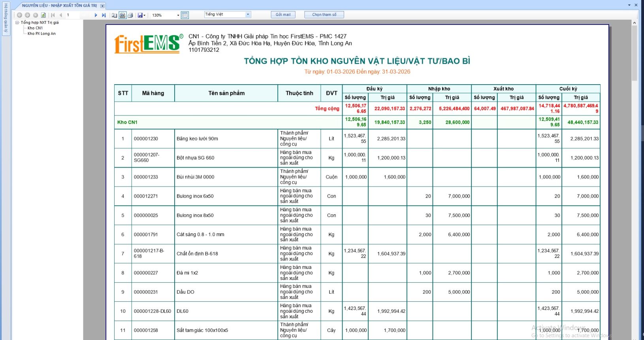This screenshot has width=644, height=340.
Task: Click product name Chất ổn định B-618
Action: (197, 254)
